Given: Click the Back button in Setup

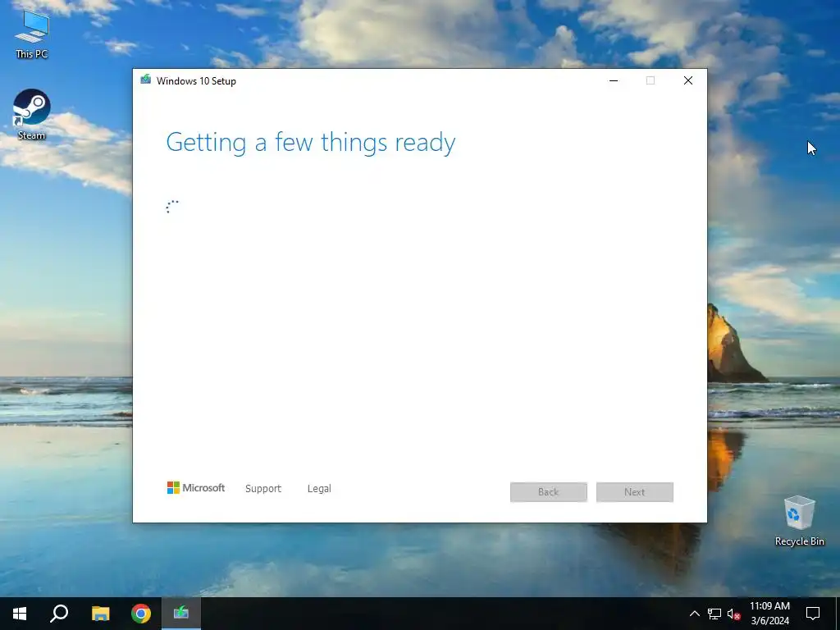Looking at the screenshot, I should point(549,492).
